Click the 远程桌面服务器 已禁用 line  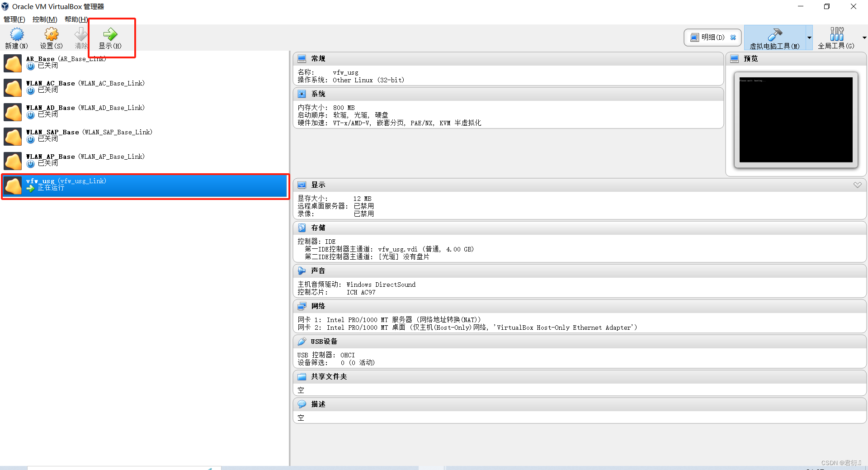point(335,207)
